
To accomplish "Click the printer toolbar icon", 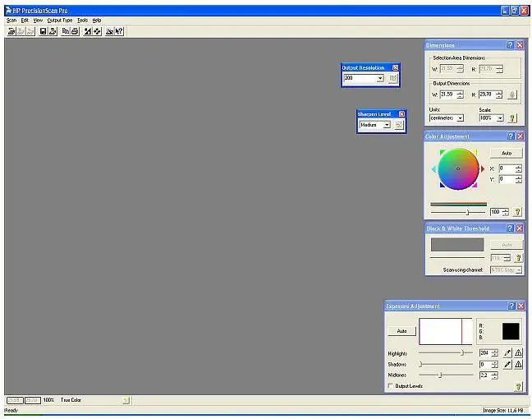I will (x=75, y=31).
